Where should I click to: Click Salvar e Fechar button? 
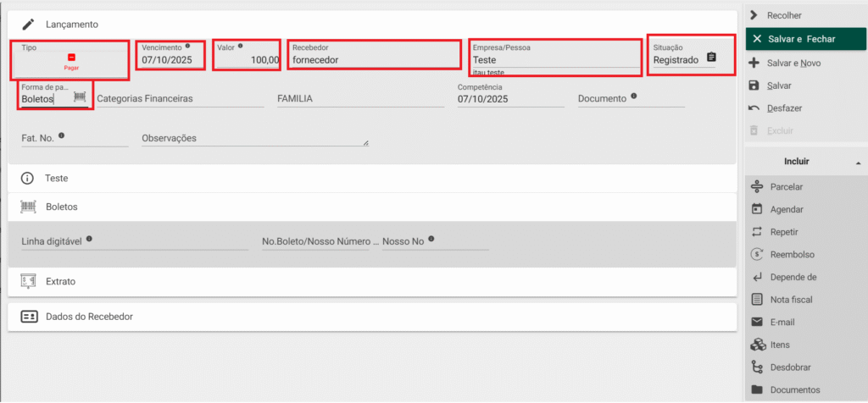tap(800, 39)
